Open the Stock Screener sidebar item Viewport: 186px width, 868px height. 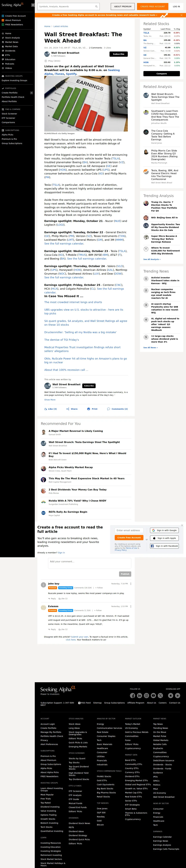click(x=9, y=114)
